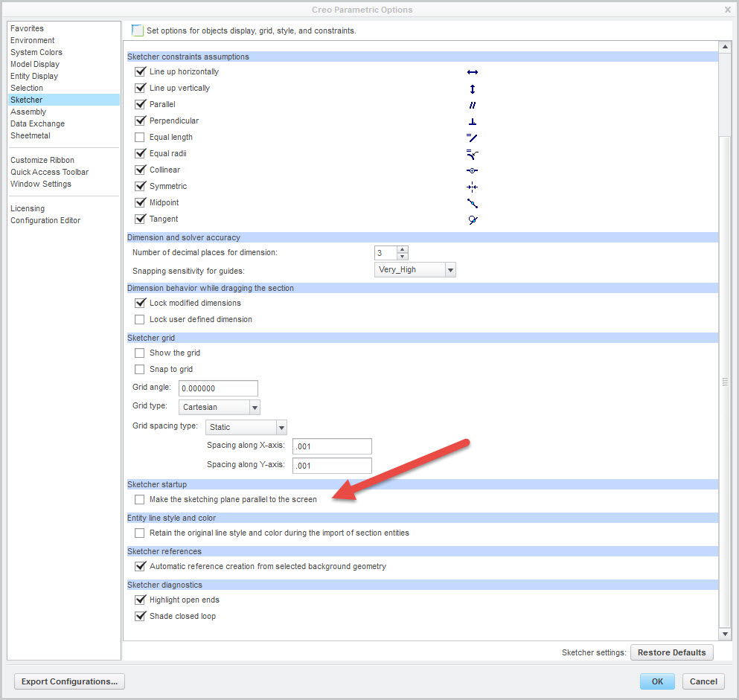739x700 pixels.
Task: Click the Spacing along Y-axis field
Action: [332, 466]
